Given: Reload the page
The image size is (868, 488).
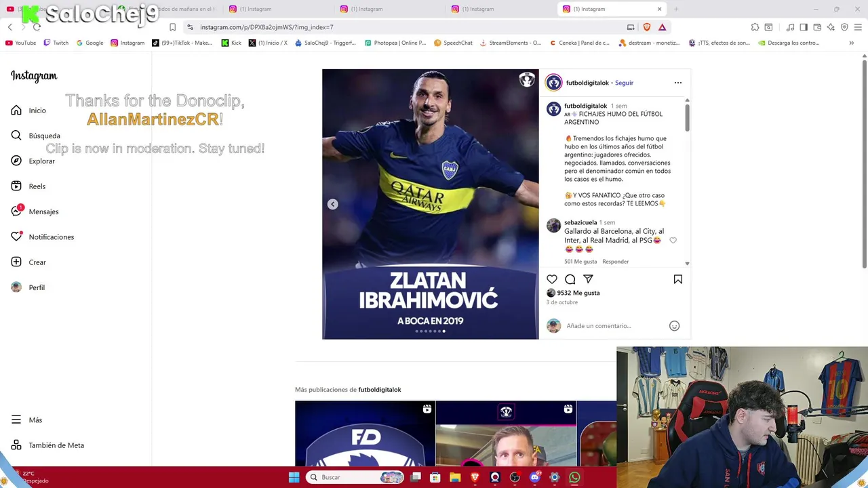Looking at the screenshot, I should point(37,27).
